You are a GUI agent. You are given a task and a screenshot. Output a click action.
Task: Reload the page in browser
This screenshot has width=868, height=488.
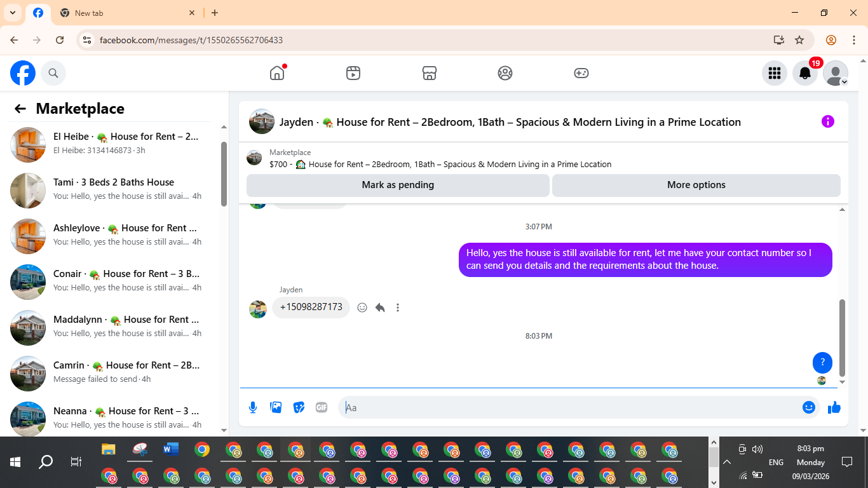tap(60, 40)
